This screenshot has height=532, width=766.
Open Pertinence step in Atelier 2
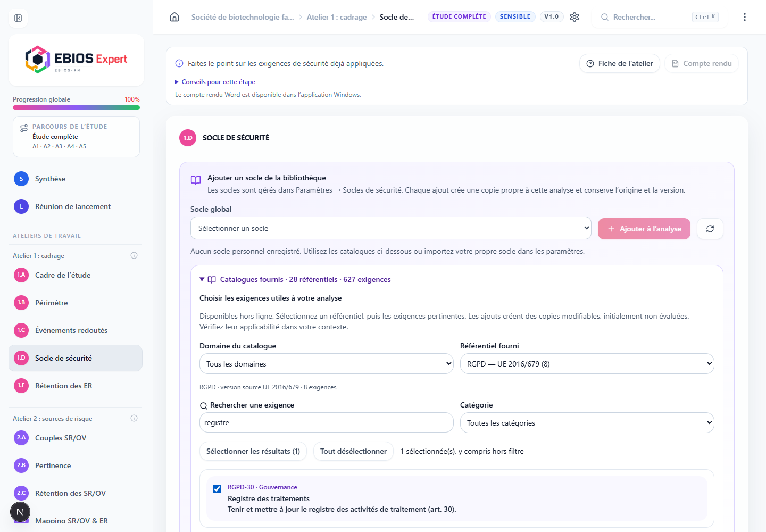tap(76, 465)
